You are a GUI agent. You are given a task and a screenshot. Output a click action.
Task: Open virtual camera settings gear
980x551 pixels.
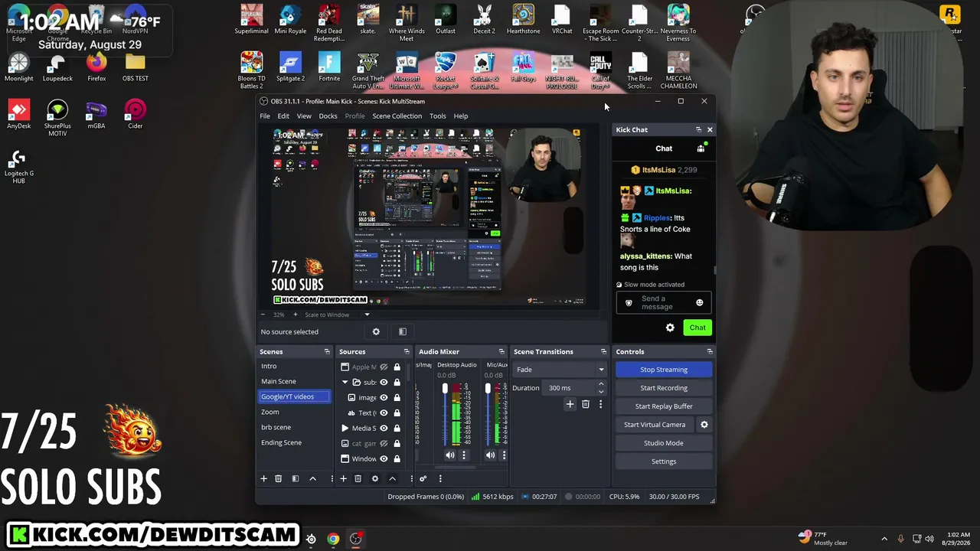pos(704,425)
